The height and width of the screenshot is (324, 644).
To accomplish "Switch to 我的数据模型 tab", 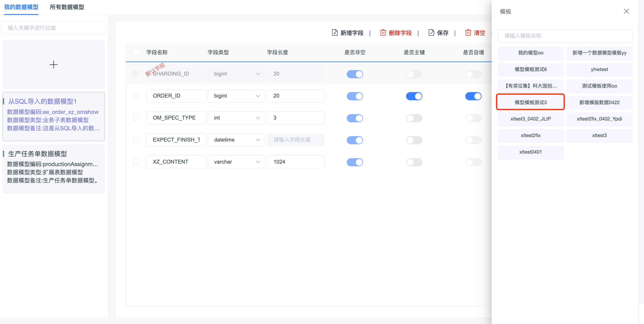I will coord(21,7).
